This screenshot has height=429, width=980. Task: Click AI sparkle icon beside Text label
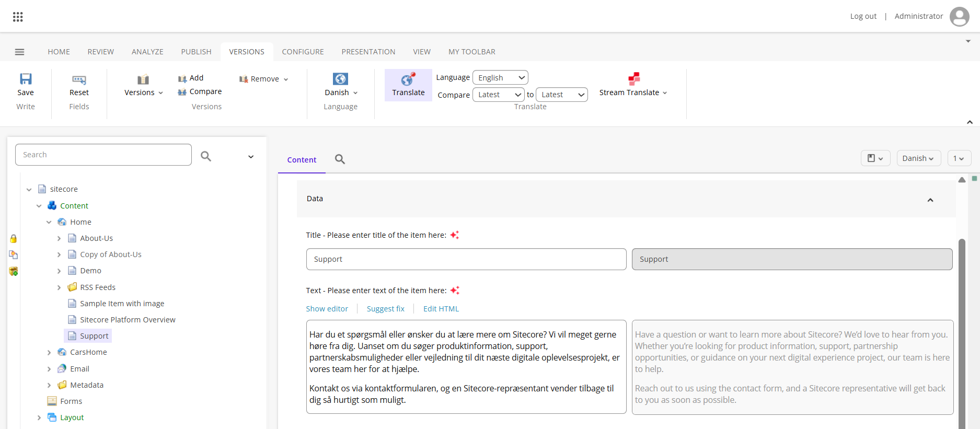click(x=455, y=290)
